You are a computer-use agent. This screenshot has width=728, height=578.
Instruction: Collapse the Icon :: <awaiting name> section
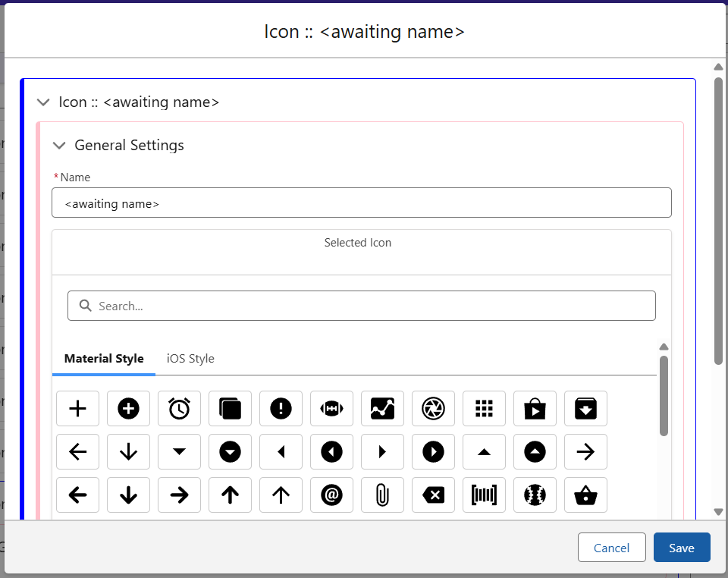(x=43, y=102)
